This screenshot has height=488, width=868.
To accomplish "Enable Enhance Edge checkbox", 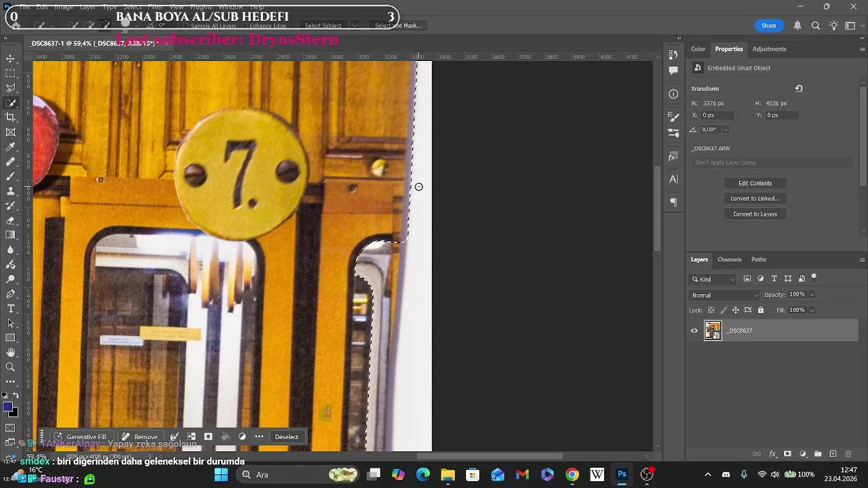I will (x=244, y=26).
